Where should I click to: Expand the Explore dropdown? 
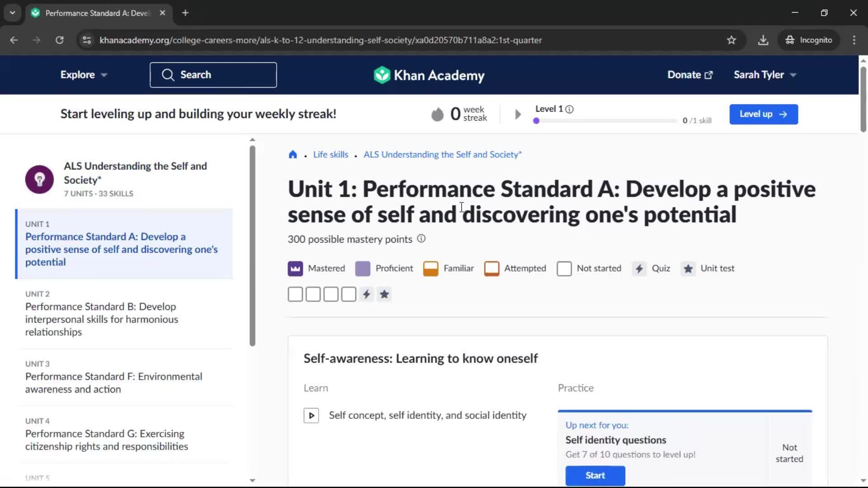point(84,75)
